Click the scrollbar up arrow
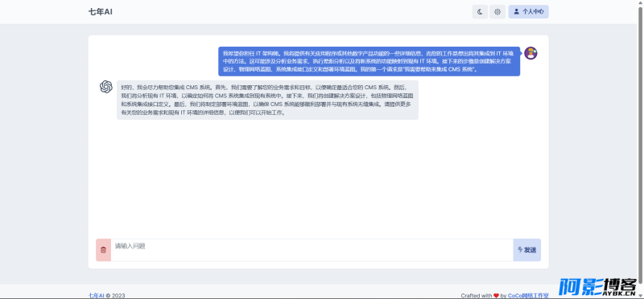Image resolution: width=644 pixels, height=299 pixels. 640,3
